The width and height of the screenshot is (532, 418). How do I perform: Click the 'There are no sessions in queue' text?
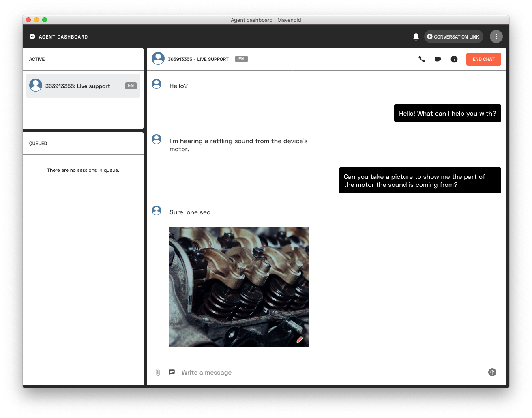[83, 170]
